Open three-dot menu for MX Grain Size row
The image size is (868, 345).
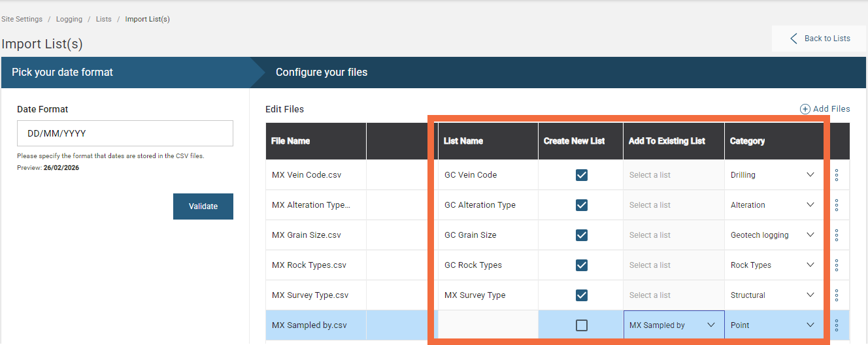click(x=837, y=235)
